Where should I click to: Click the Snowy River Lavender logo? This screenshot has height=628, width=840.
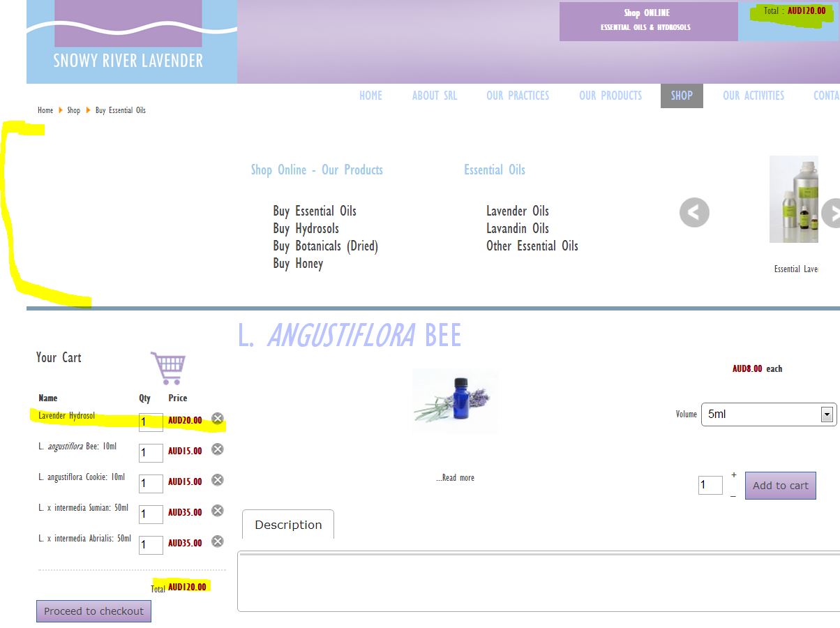132,42
